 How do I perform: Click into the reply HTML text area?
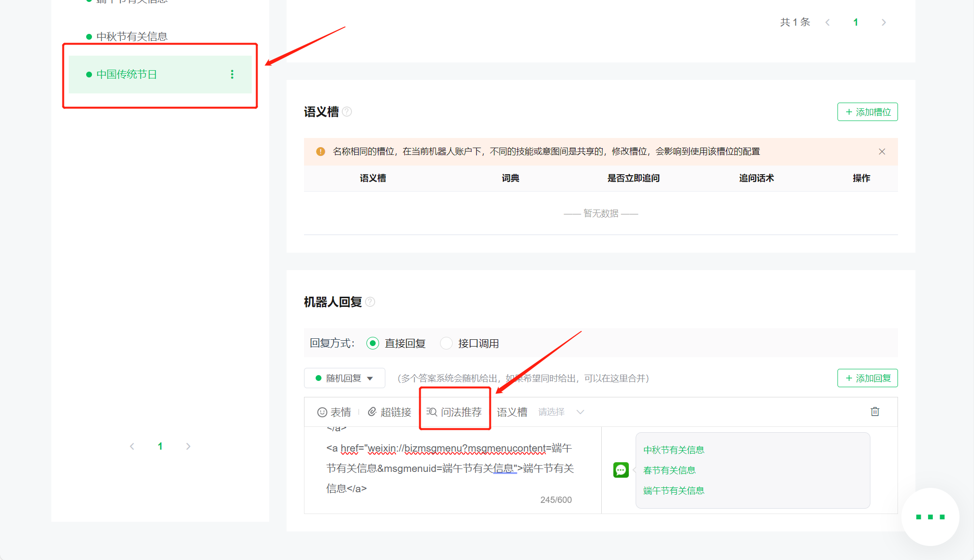(x=450, y=468)
